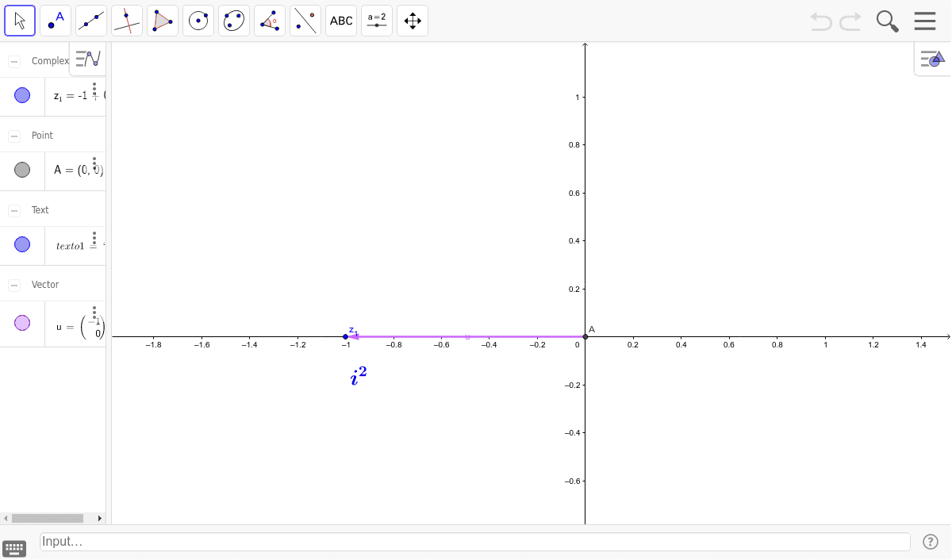The width and height of the screenshot is (952, 560).
Task: Select the Polygon tool
Action: tap(163, 21)
